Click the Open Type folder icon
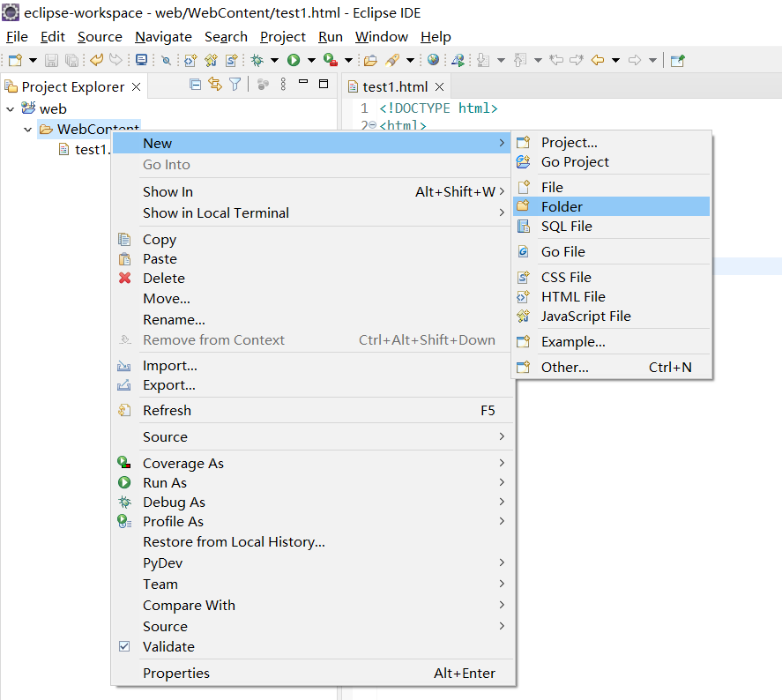The image size is (782, 700). [370, 60]
